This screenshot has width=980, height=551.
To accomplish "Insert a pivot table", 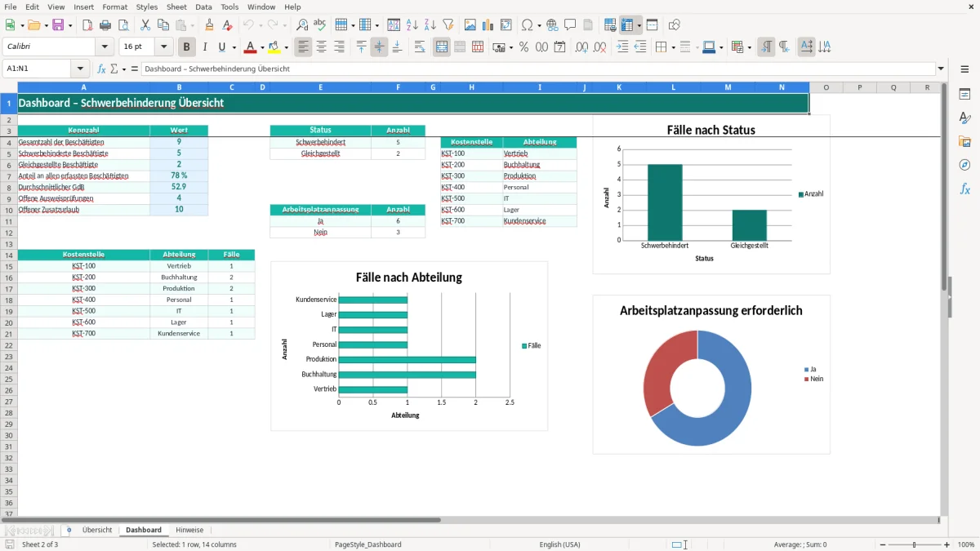I will 506,25.
